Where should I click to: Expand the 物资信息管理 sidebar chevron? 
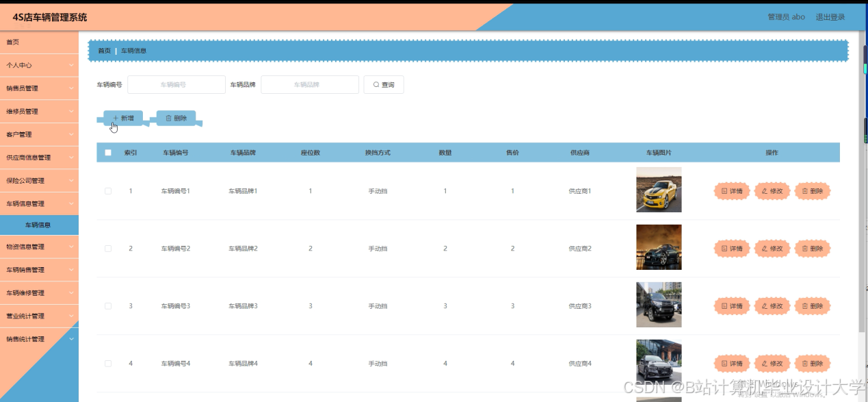72,247
